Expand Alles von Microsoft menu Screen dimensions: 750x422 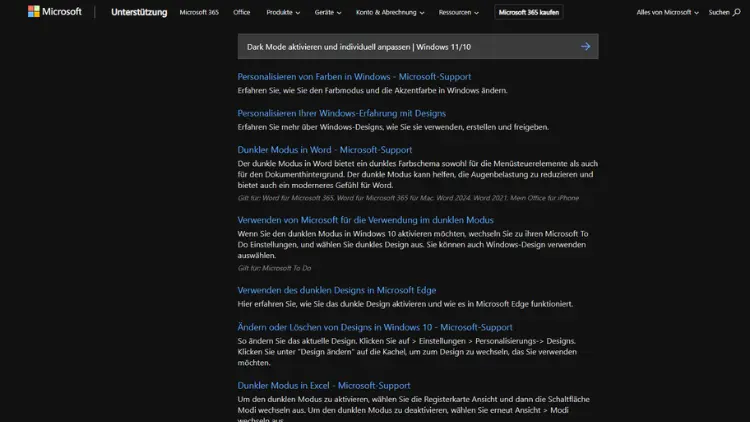(667, 12)
